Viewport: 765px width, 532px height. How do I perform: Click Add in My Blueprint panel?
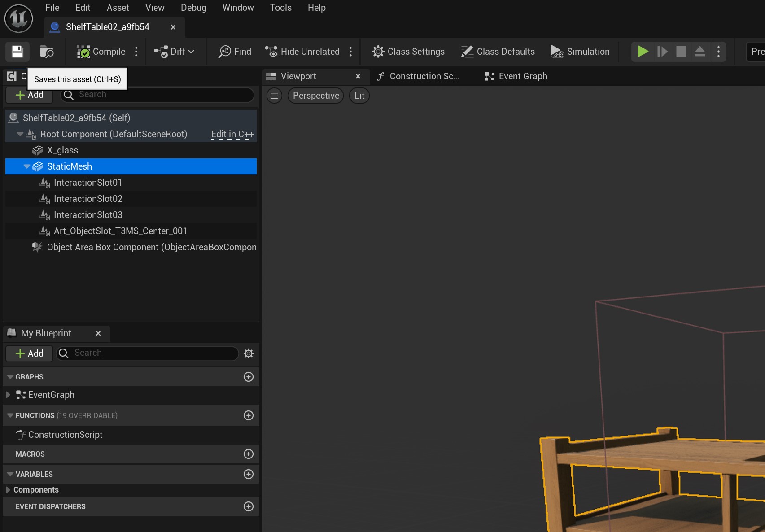point(30,353)
